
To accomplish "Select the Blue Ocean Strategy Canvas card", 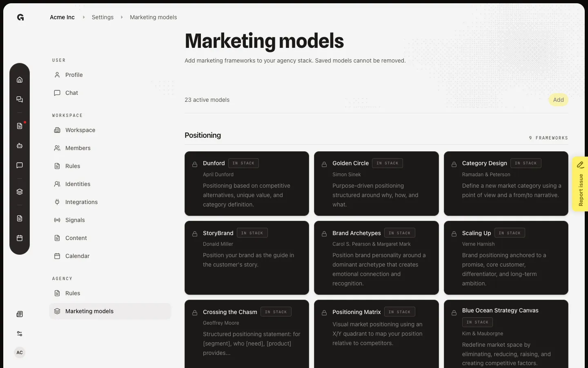I will click(x=506, y=334).
